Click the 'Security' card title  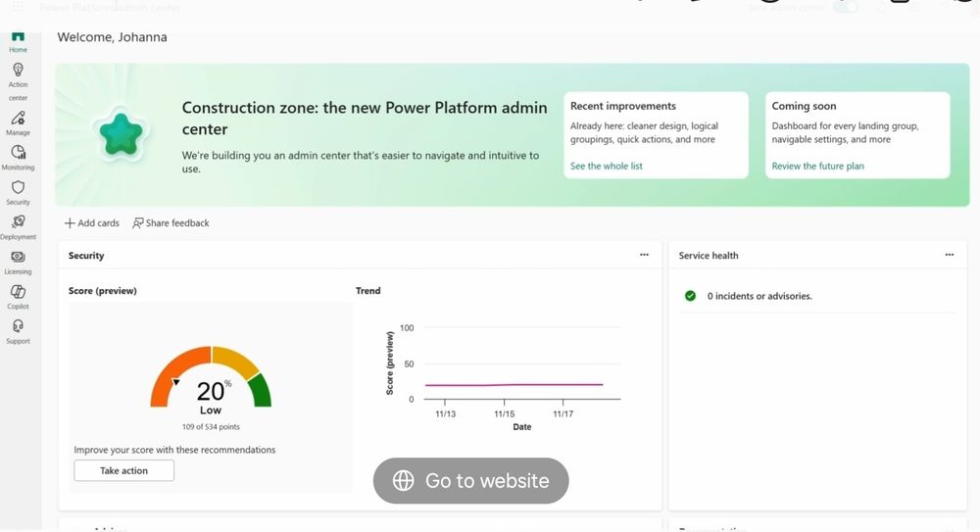[86, 256]
